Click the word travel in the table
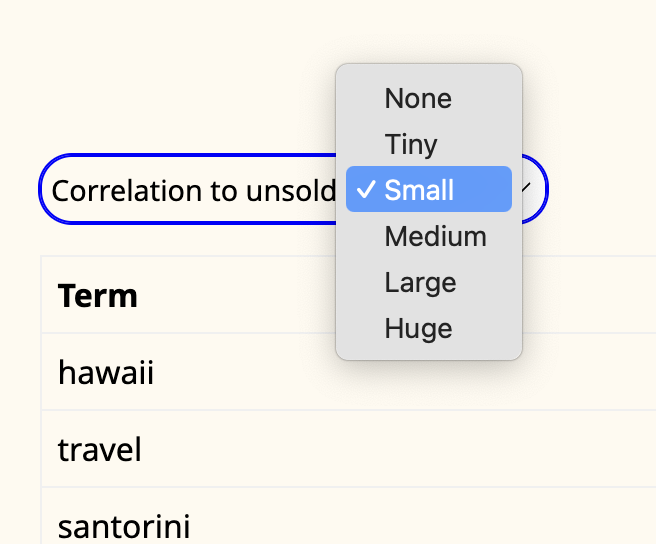The width and height of the screenshot is (656, 544). point(100,449)
